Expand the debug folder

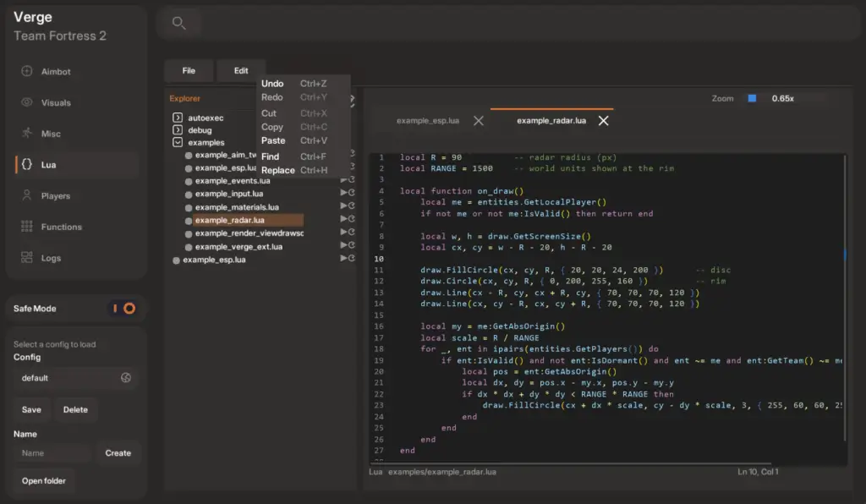pyautogui.click(x=178, y=130)
